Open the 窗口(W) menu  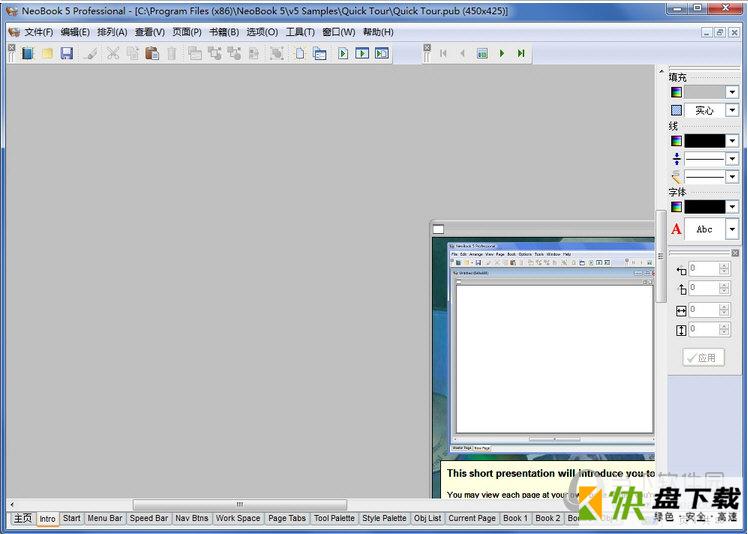[x=339, y=32]
